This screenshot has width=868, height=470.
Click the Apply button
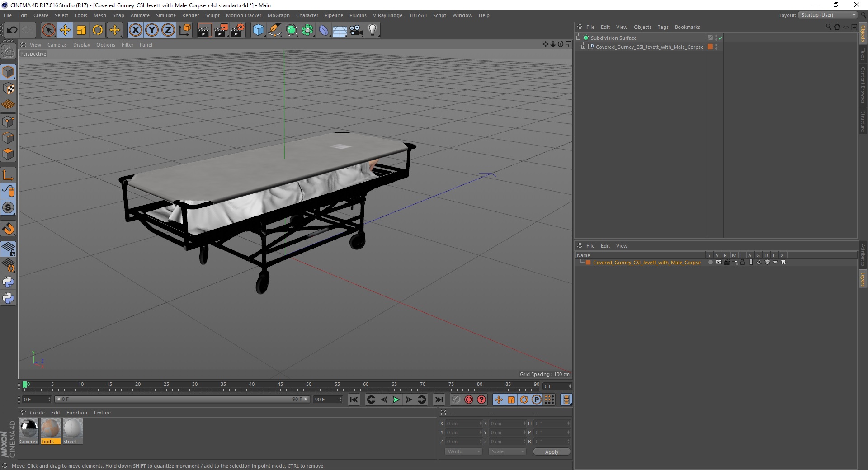point(552,452)
